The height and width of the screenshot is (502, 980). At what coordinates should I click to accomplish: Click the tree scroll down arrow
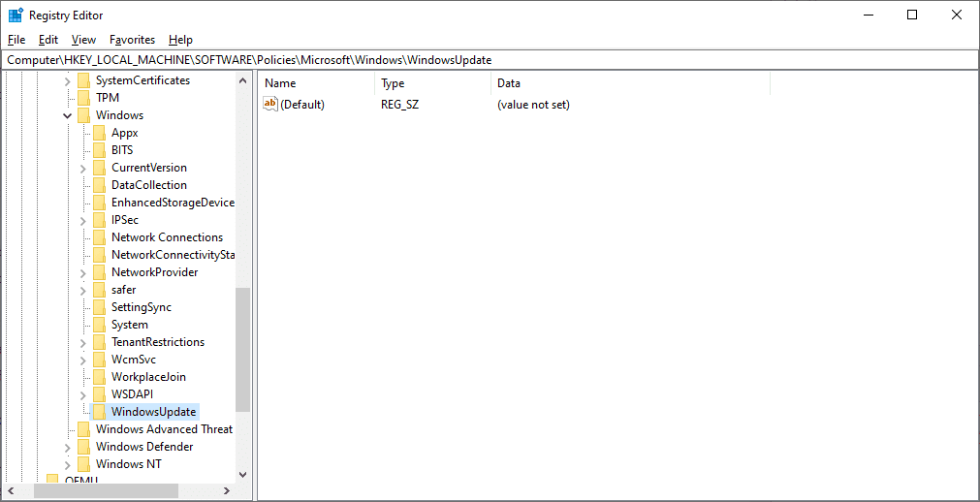click(243, 475)
